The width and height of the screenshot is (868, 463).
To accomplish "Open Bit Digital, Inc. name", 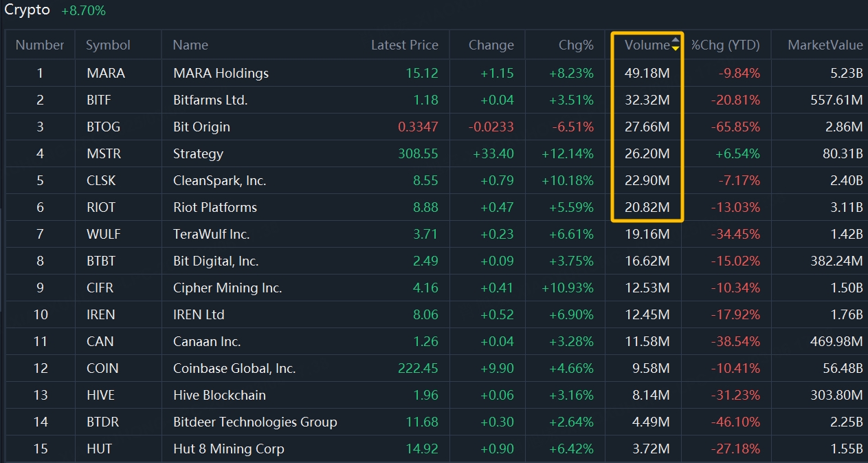I will (x=216, y=261).
